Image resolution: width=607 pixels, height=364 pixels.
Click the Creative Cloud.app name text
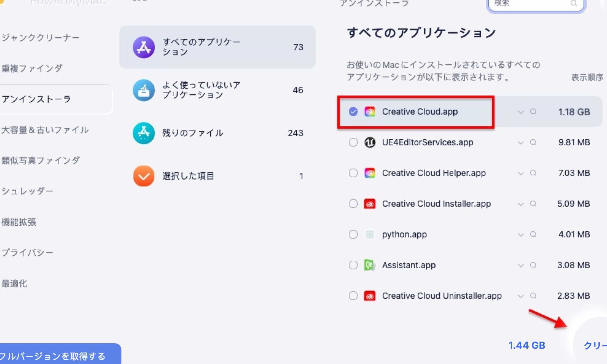point(420,112)
